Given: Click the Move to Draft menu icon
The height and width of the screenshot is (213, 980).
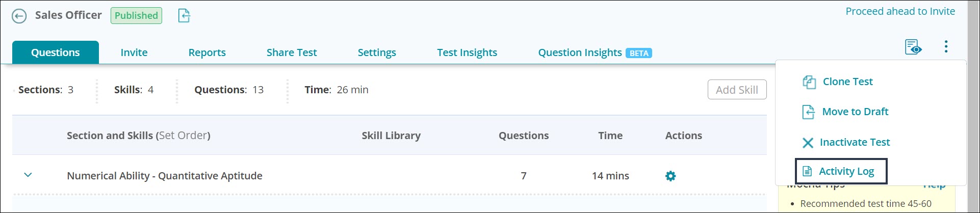Looking at the screenshot, I should coord(809,112).
